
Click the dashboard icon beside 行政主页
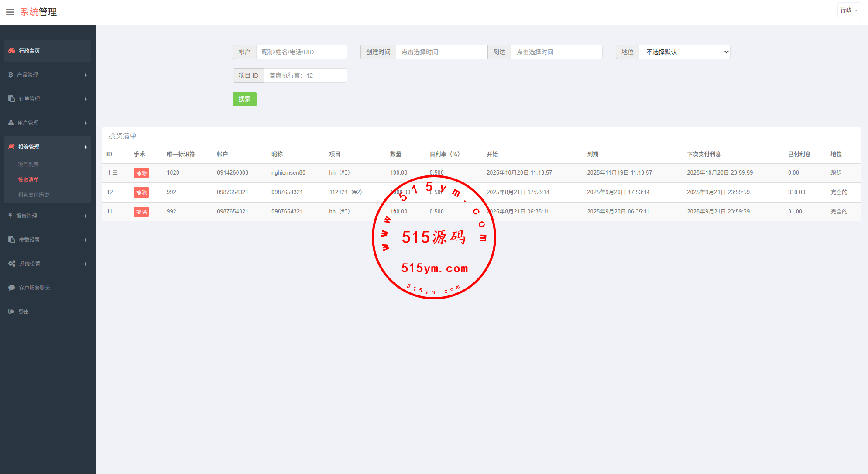click(12, 51)
